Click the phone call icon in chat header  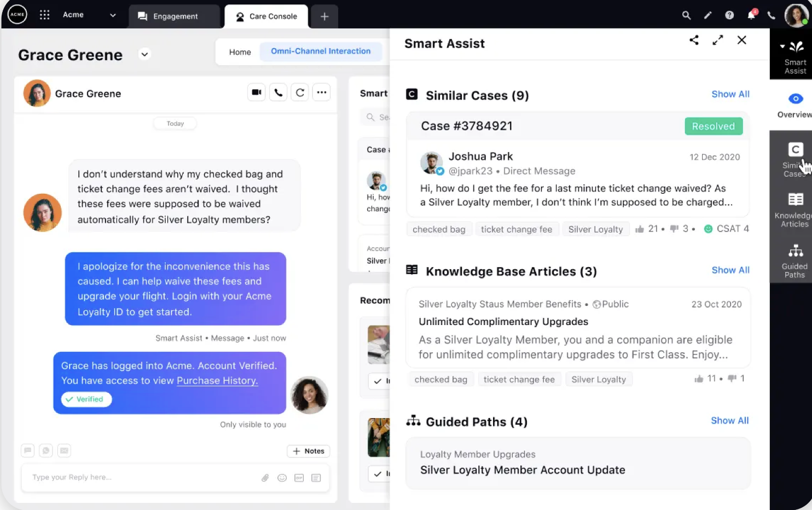coord(279,92)
